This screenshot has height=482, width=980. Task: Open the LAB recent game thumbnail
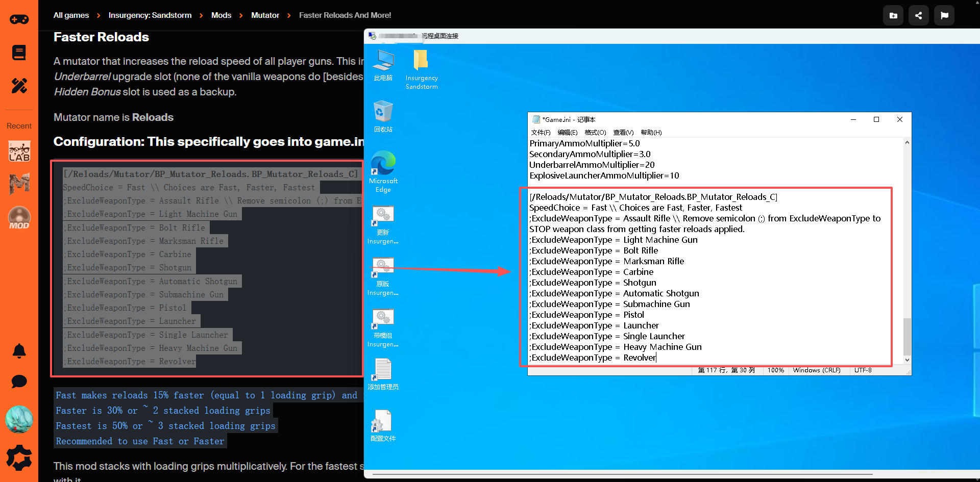[19, 151]
